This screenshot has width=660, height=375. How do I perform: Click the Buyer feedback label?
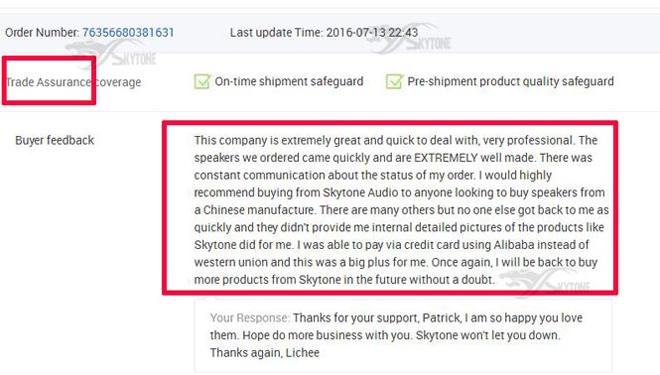click(x=55, y=140)
